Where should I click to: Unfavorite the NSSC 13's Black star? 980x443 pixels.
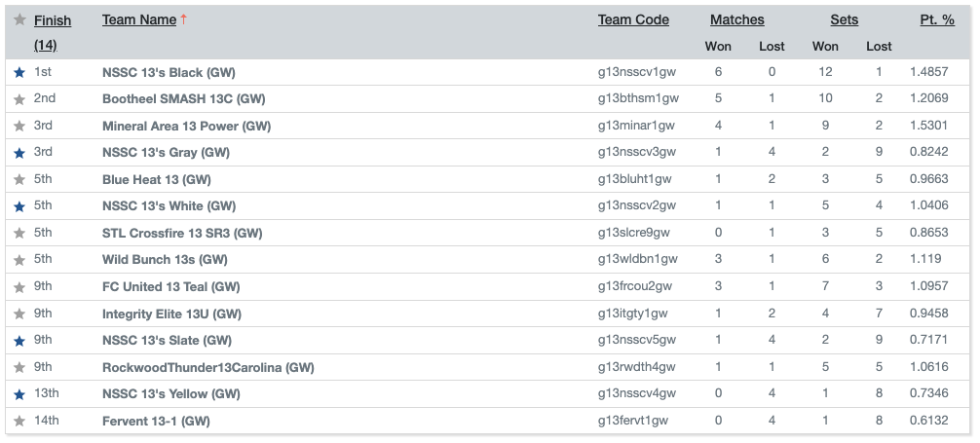[x=19, y=72]
